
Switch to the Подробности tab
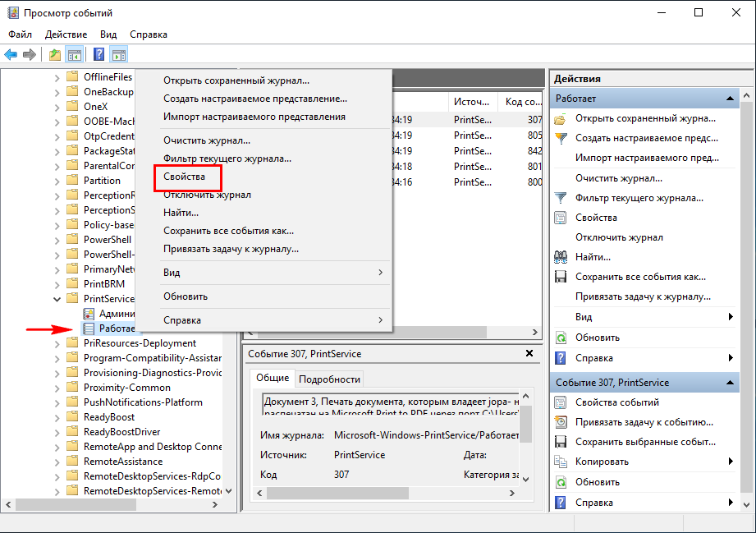click(x=329, y=379)
